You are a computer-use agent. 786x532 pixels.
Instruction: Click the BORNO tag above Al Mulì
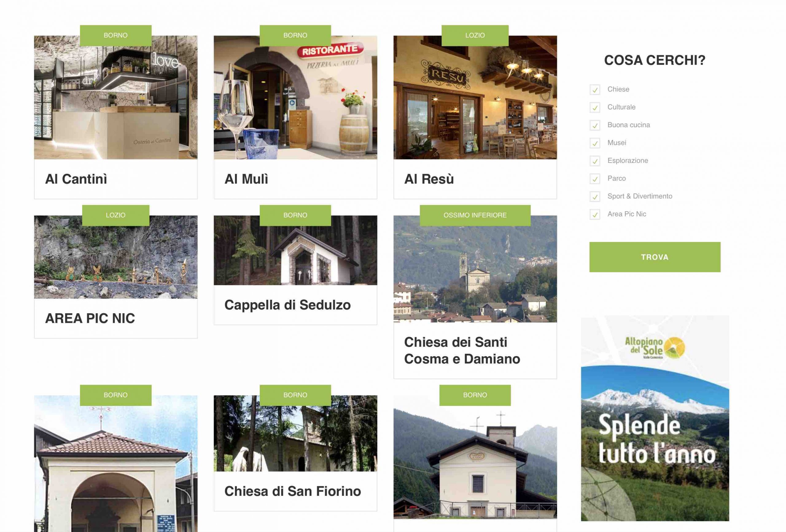tap(295, 36)
